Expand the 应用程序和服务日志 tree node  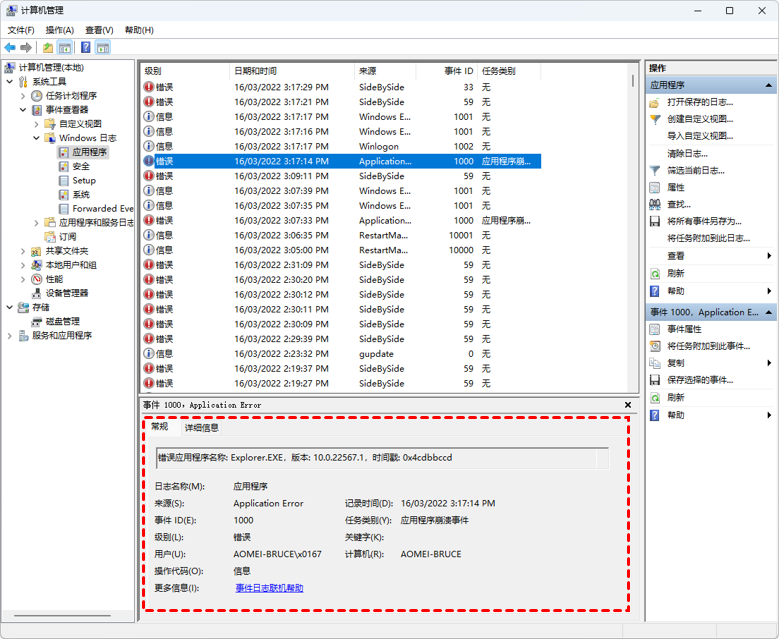[37, 223]
